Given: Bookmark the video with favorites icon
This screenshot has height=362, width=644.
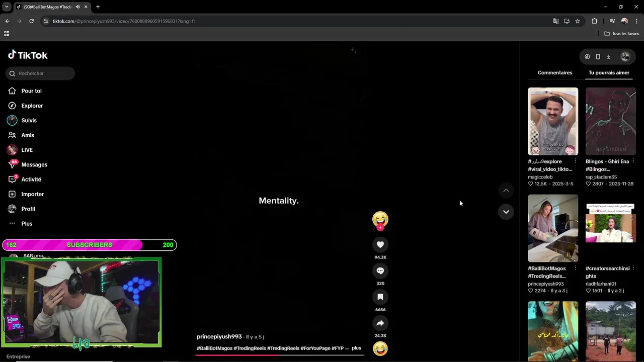Looking at the screenshot, I should coord(380,297).
